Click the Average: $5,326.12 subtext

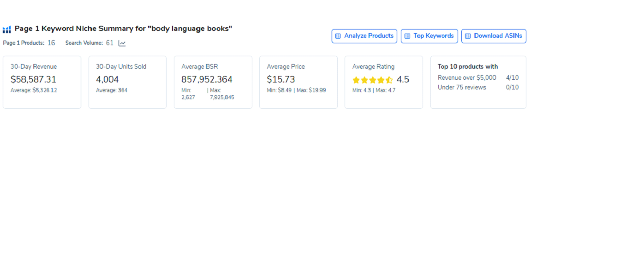click(34, 90)
